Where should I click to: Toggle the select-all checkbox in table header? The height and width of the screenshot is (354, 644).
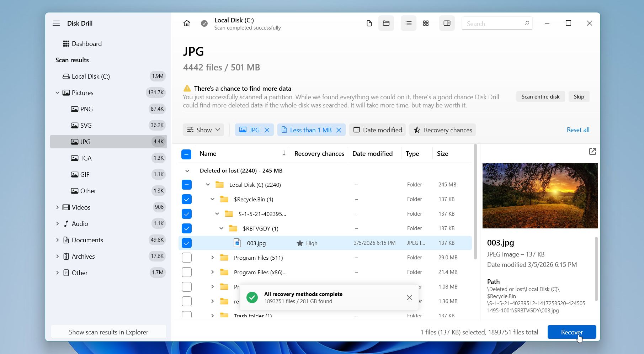click(x=186, y=154)
